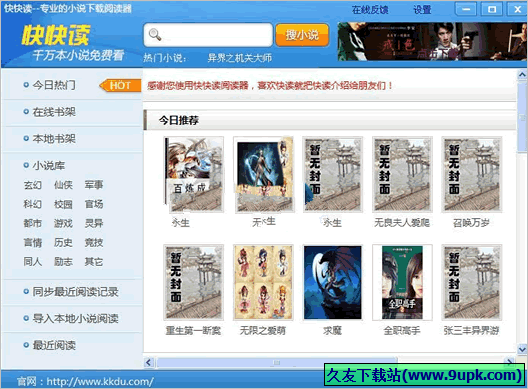This screenshot has height=389, width=528.
Task: Click the horizontal scrollbar left arrow
Action: pos(149,362)
